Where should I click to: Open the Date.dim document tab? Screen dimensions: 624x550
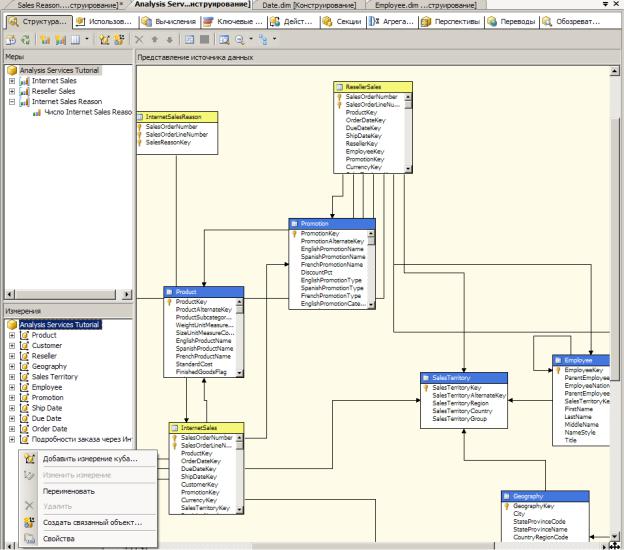[x=309, y=5]
